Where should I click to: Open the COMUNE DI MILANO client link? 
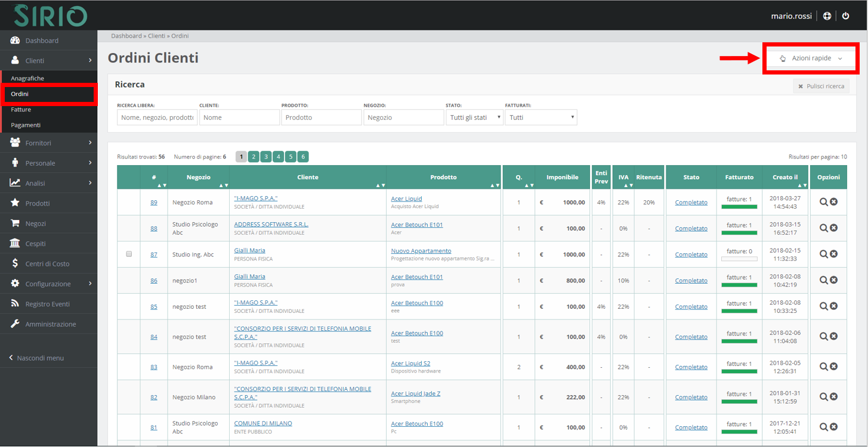[x=263, y=423]
